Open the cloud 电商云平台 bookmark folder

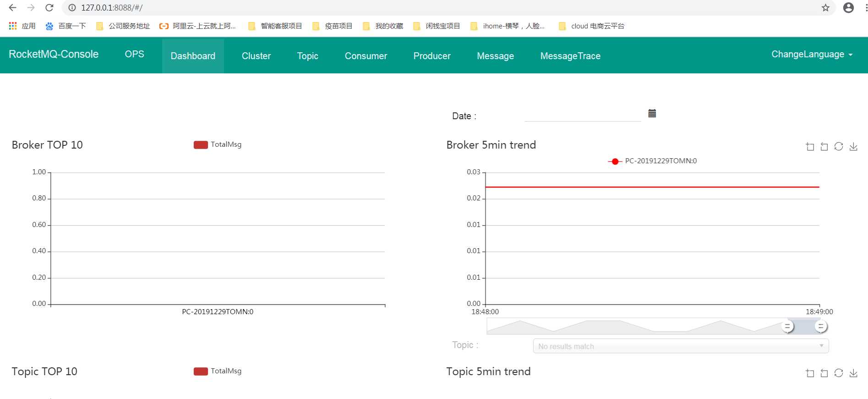(591, 26)
